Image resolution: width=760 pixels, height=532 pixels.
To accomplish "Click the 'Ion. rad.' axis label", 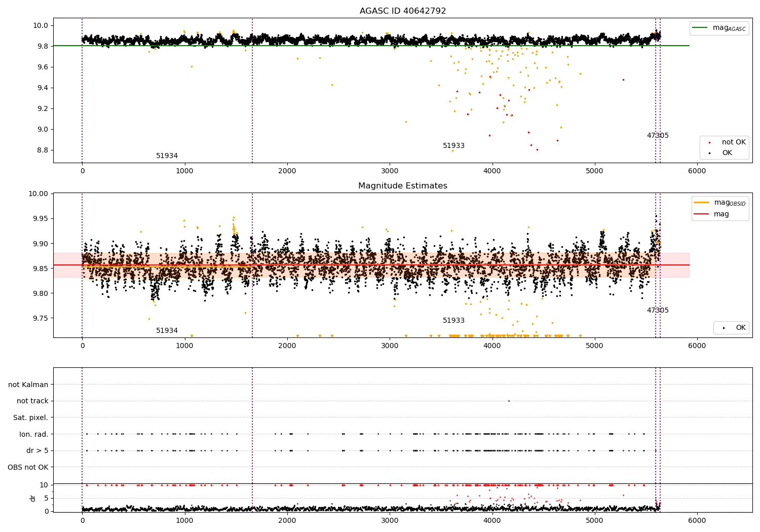I will pos(34,434).
